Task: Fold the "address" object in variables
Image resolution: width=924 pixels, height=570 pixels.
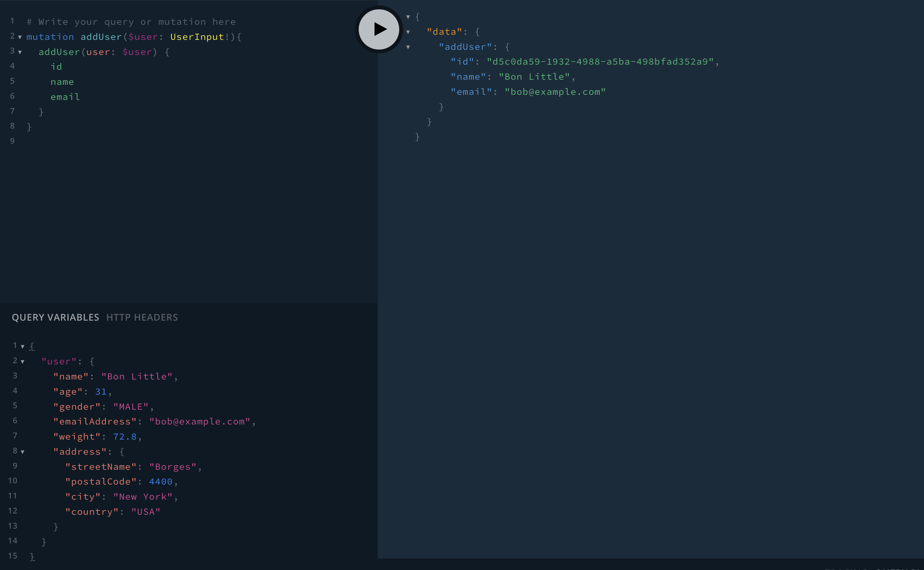Action: 23,452
